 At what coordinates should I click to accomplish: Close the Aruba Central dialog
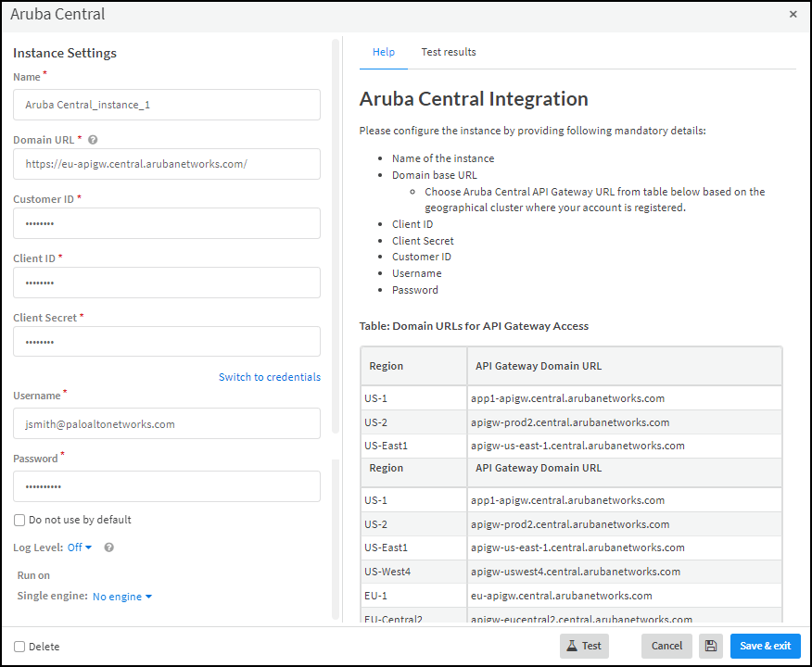793,14
